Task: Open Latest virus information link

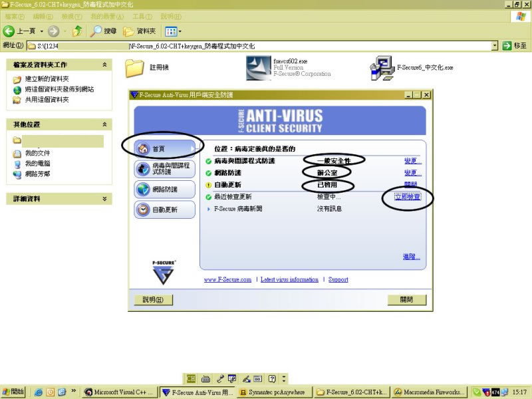Action: click(289, 279)
